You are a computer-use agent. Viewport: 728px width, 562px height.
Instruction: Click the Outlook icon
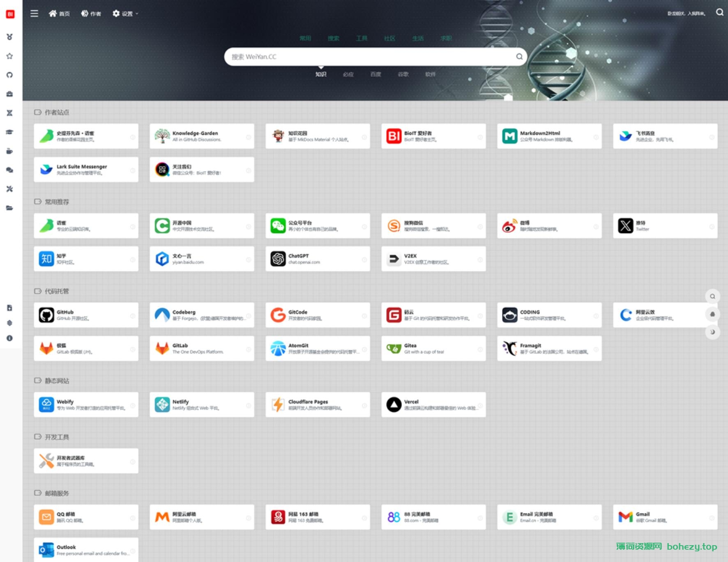46,550
